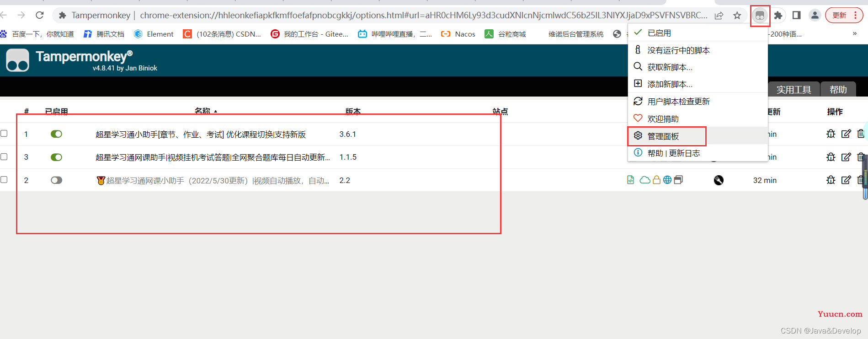Open the 哔哩哔哩直播 bookmark

tap(395, 34)
